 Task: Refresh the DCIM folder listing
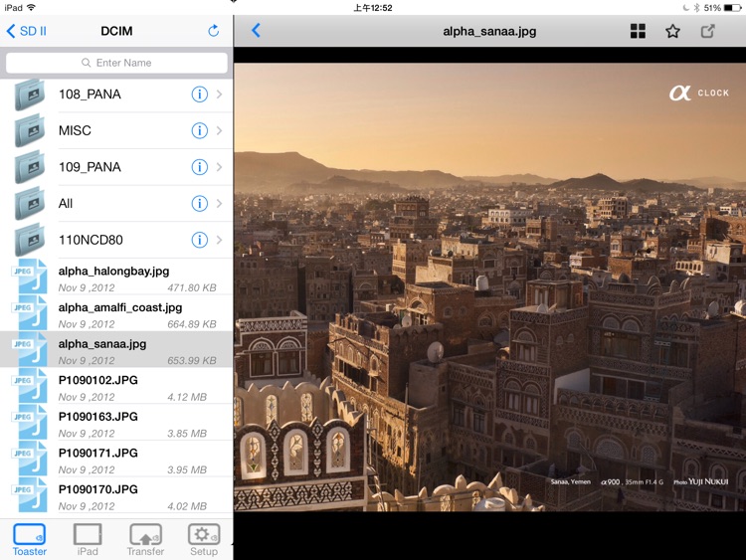pos(213,31)
